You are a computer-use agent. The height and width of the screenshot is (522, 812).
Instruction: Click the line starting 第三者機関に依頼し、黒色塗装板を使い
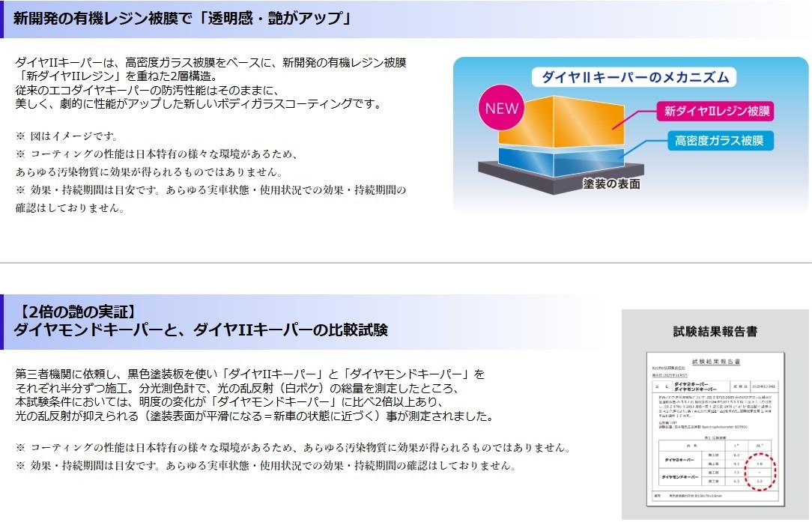tap(250, 374)
